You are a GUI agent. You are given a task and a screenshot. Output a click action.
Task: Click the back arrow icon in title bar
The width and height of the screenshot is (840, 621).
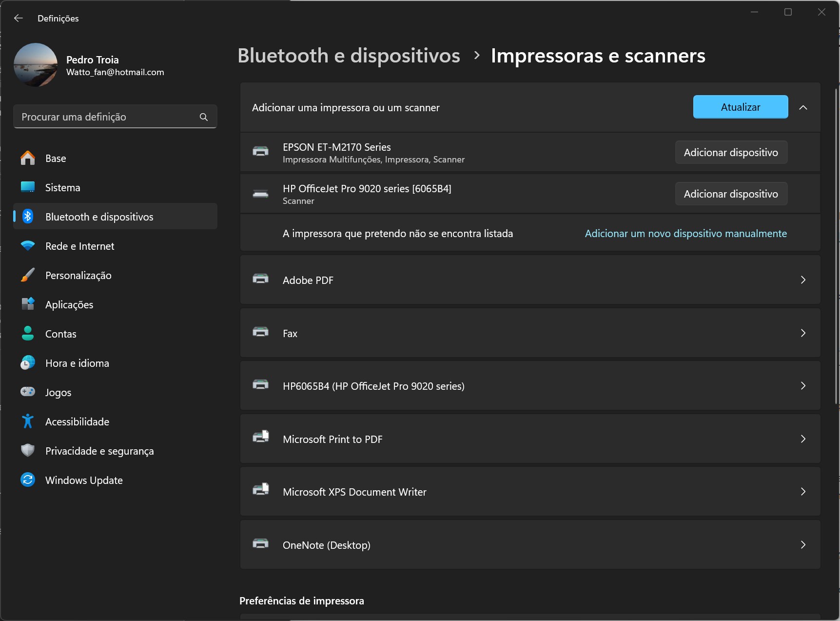[19, 18]
